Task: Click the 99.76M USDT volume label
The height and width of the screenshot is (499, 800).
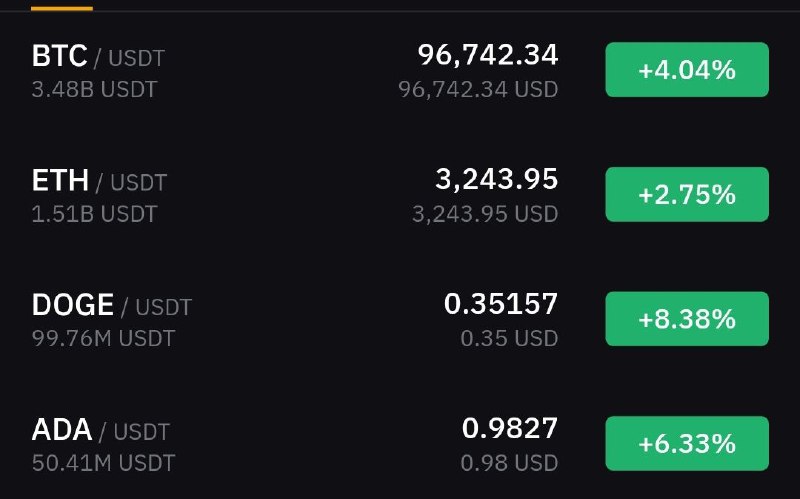Action: (104, 339)
